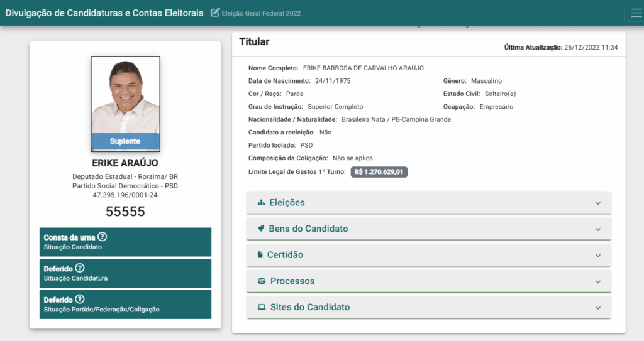
Task: Click the rocket icon by Bens do Candidato
Action: [x=261, y=229]
